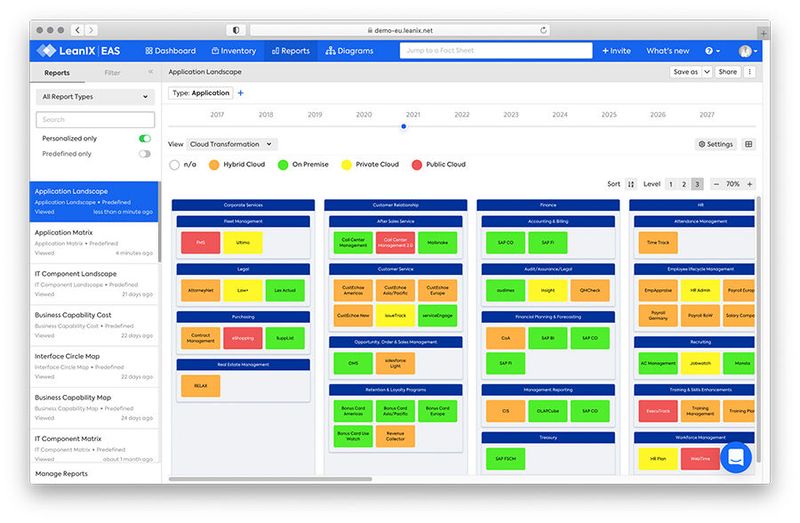Screen dimensions: 800x523
Task: Click the SAP CO tile in Accounting & Billing
Action: tap(506, 243)
